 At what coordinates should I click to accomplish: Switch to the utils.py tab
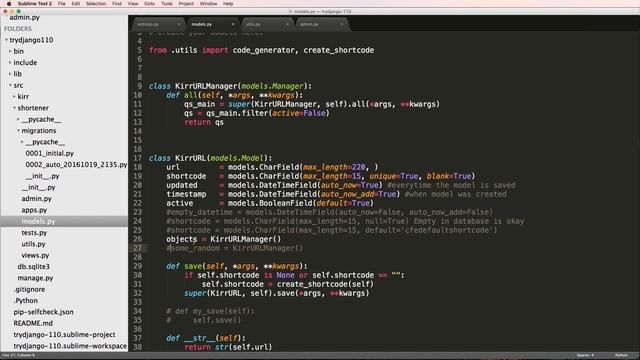[x=266, y=24]
